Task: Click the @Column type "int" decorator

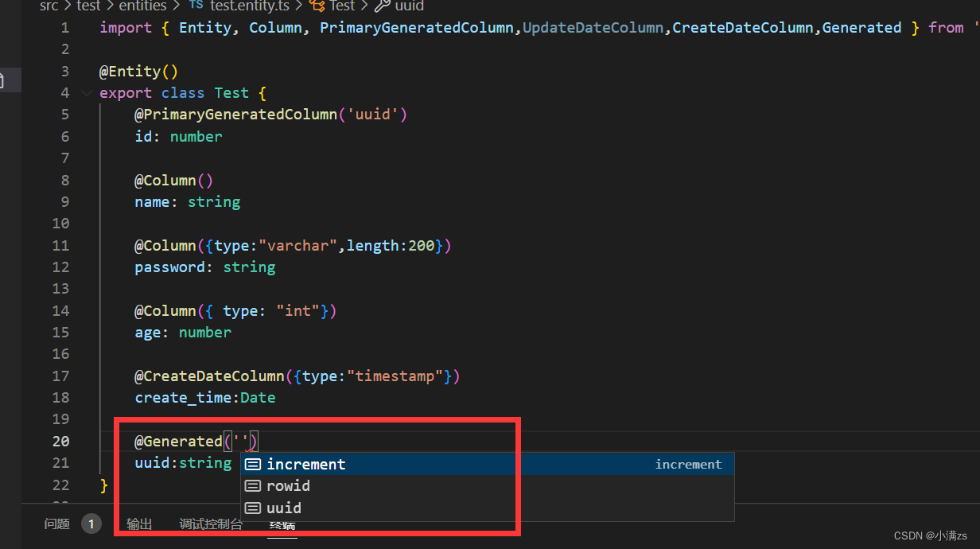Action: click(x=235, y=311)
